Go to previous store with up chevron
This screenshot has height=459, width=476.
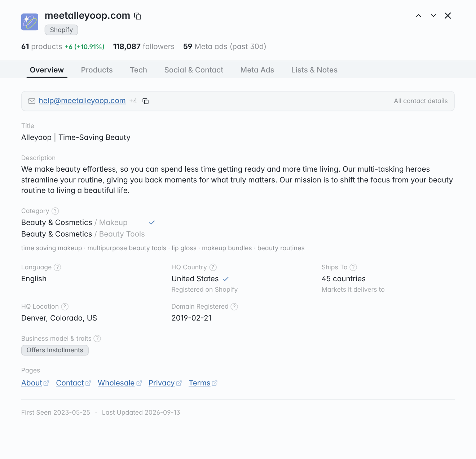coord(418,16)
